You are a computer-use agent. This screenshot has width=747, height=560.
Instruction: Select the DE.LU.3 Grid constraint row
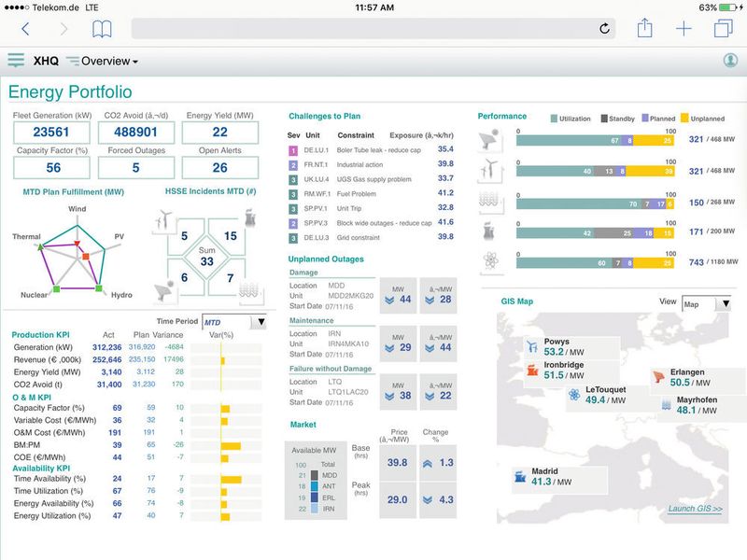[x=371, y=237]
